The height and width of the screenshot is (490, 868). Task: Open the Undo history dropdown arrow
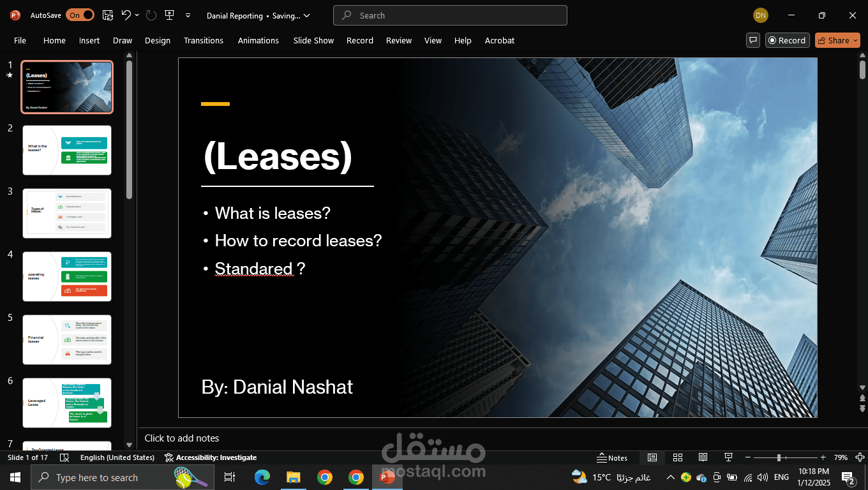click(x=137, y=15)
